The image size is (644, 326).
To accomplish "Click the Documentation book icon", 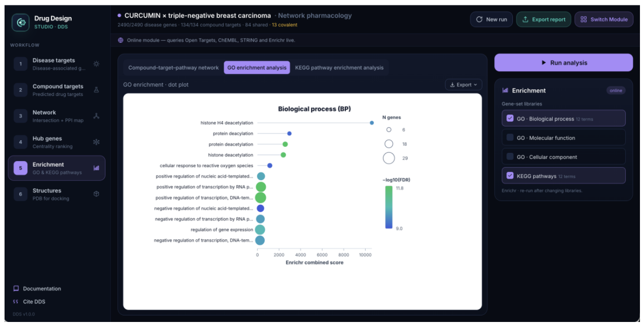I will click(x=16, y=289).
